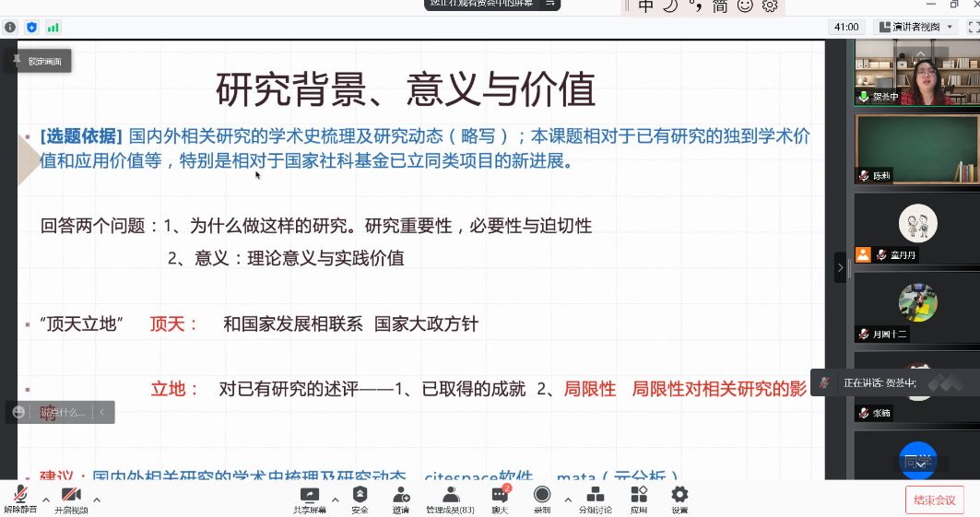The height and width of the screenshot is (517, 980).
Task: Open meeting 设置 gear icon
Action: pos(679,499)
